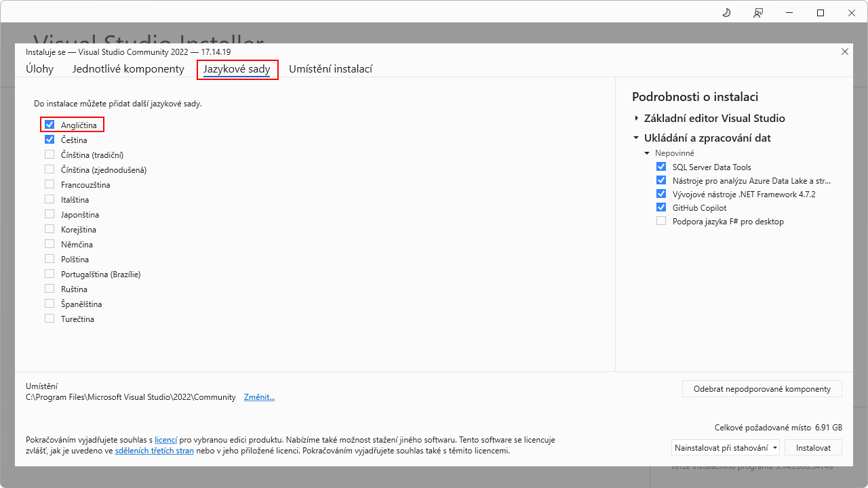This screenshot has width=868, height=488.
Task: Click Změnit... to change install location
Action: [258, 396]
